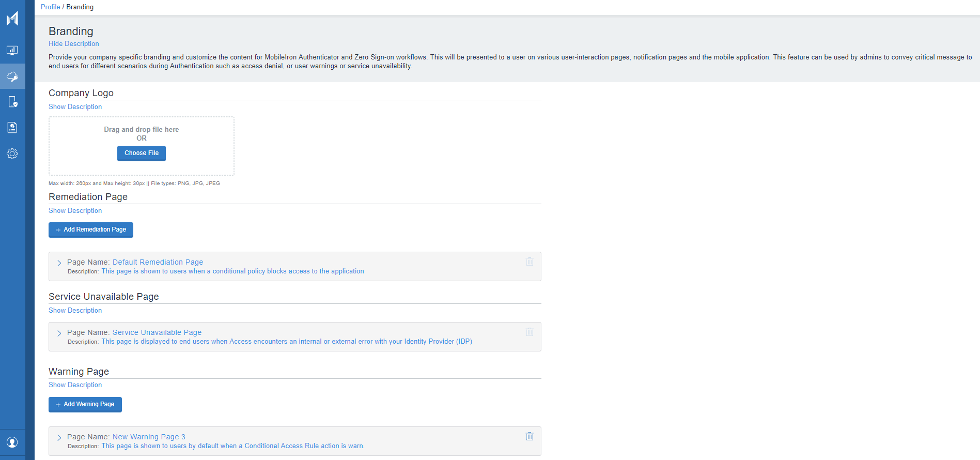Open the device shield icon in sidebar
Image resolution: width=980 pixels, height=460 pixels.
pyautogui.click(x=12, y=102)
